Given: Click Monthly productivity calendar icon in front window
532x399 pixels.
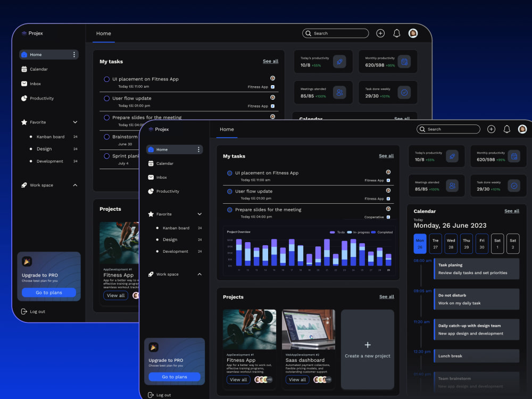Looking at the screenshot, I should pos(514,156).
